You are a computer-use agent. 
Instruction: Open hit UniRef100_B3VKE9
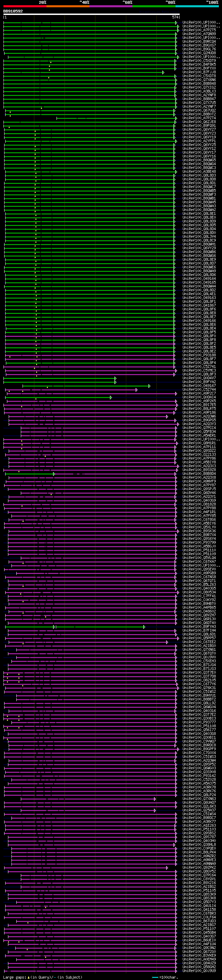pyautogui.click(x=199, y=956)
